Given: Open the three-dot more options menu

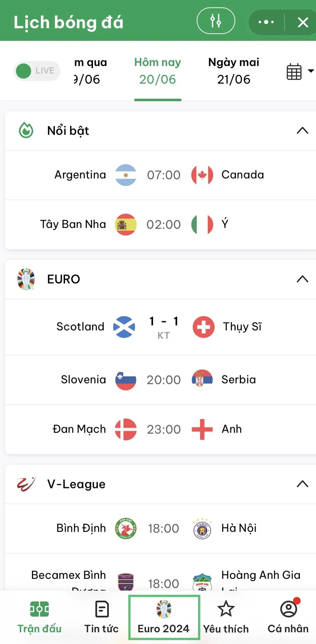Looking at the screenshot, I should pyautogui.click(x=266, y=22).
